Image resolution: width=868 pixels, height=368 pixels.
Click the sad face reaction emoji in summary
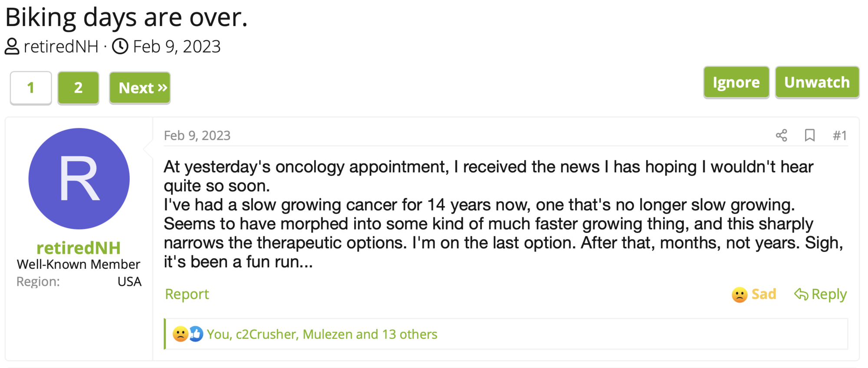point(180,334)
